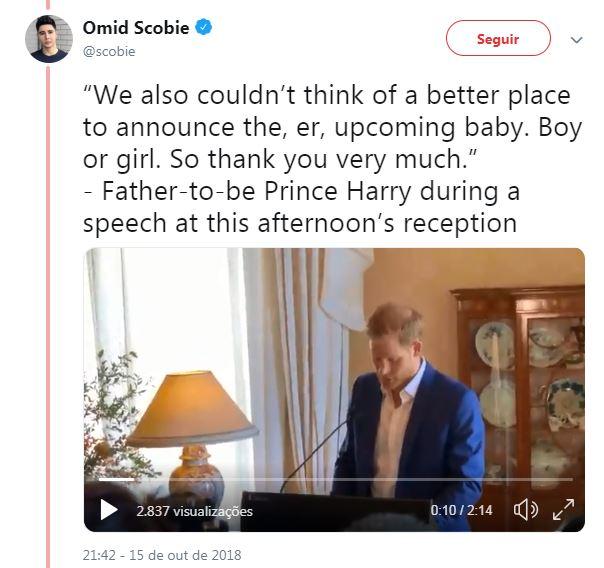Viewport: 604px width, 568px height.
Task: Open the tweet options chevron menu
Action: [576, 40]
